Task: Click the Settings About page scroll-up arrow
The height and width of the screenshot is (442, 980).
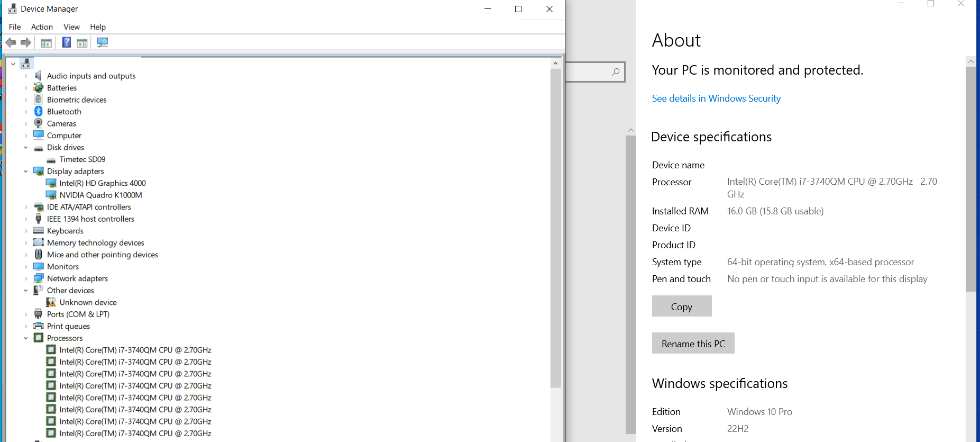Action: point(970,61)
